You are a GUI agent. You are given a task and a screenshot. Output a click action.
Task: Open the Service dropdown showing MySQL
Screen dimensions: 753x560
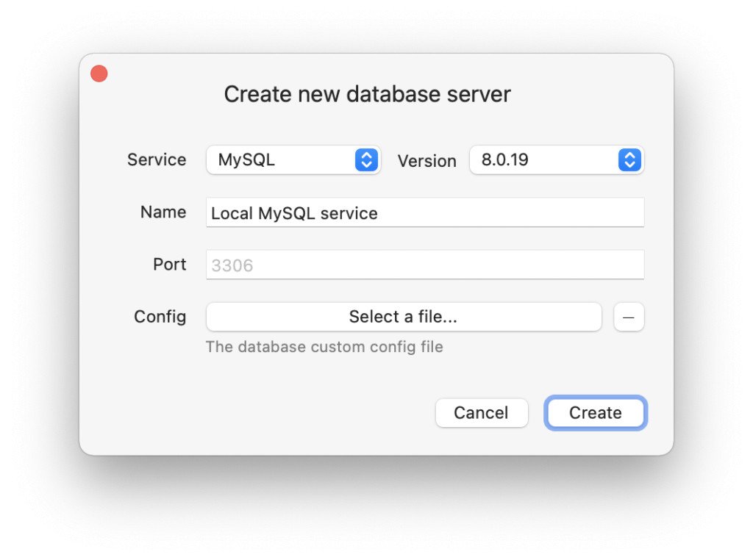(293, 159)
